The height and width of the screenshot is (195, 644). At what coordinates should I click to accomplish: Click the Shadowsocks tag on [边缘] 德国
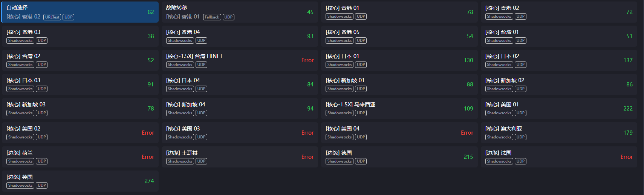pyautogui.click(x=340, y=161)
